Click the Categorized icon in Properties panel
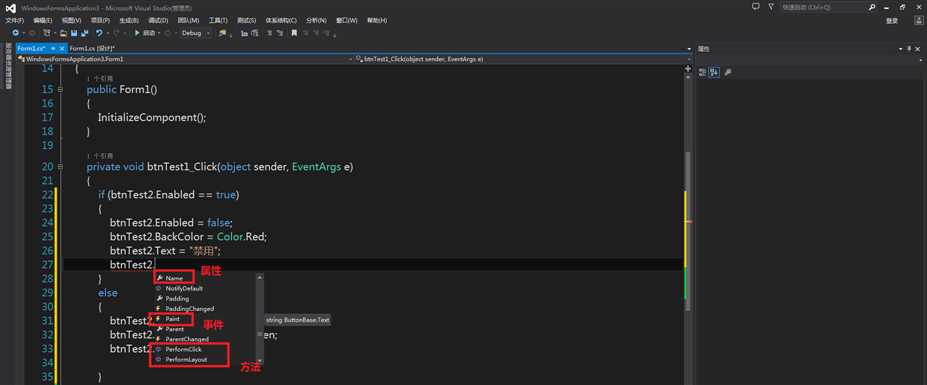 point(702,72)
